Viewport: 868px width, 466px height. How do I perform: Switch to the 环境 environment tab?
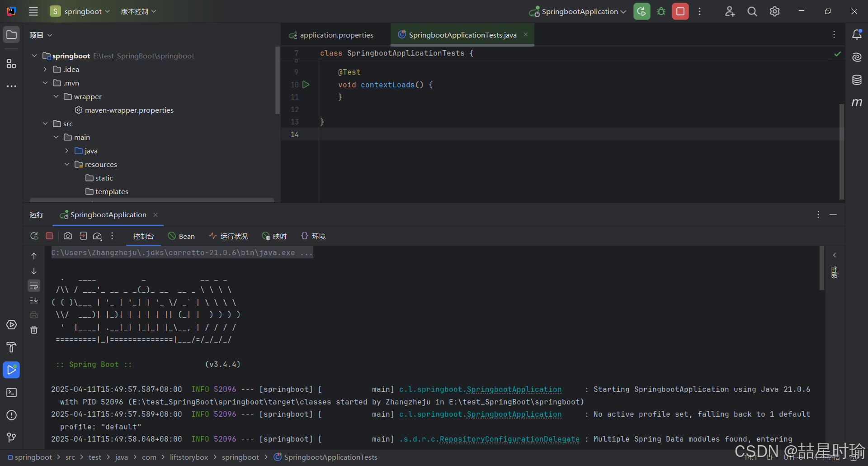tap(313, 236)
